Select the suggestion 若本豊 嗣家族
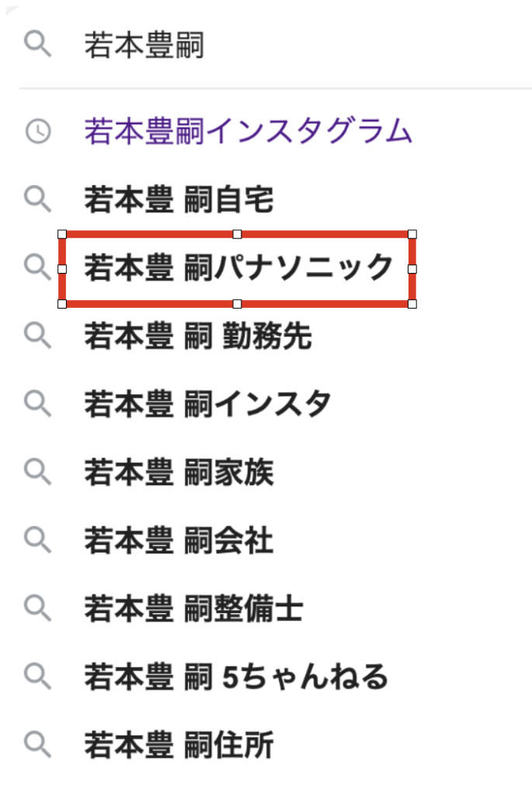 179,472
